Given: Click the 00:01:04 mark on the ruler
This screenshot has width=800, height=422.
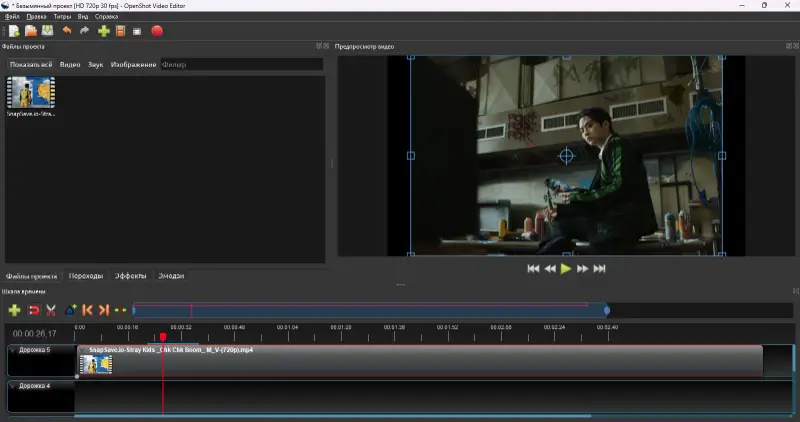Looking at the screenshot, I should 288,327.
